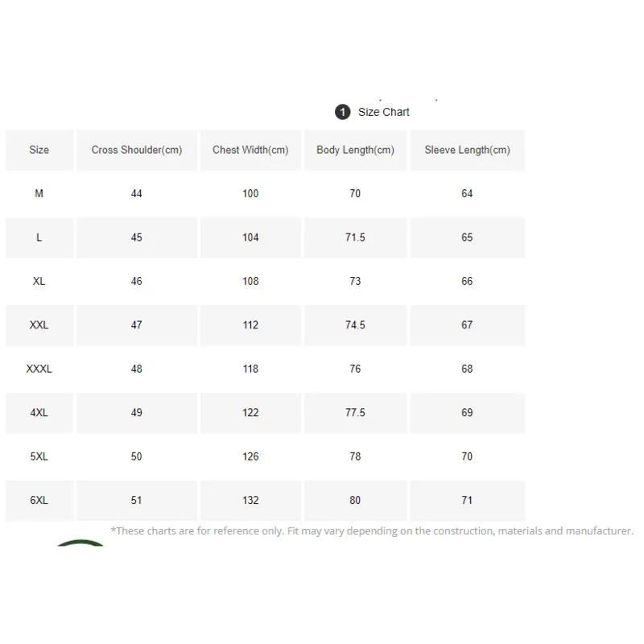Click chest width value 118
Screen dimensions: 644x644
250,369
